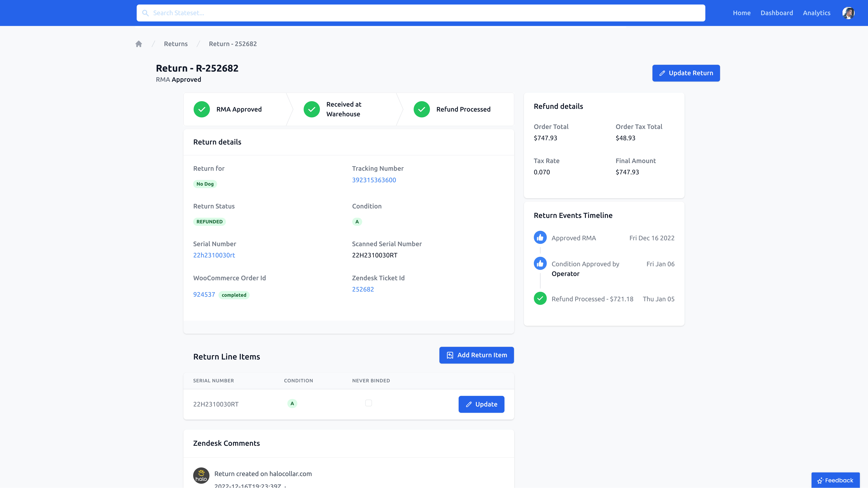The height and width of the screenshot is (488, 868).
Task: Click the RMA Approved status icon
Action: click(x=202, y=109)
